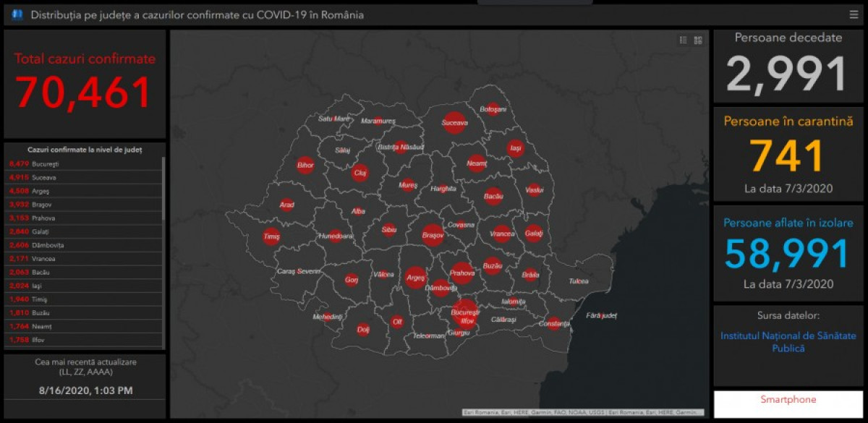Click the county list vertical scrollbar

(163, 188)
